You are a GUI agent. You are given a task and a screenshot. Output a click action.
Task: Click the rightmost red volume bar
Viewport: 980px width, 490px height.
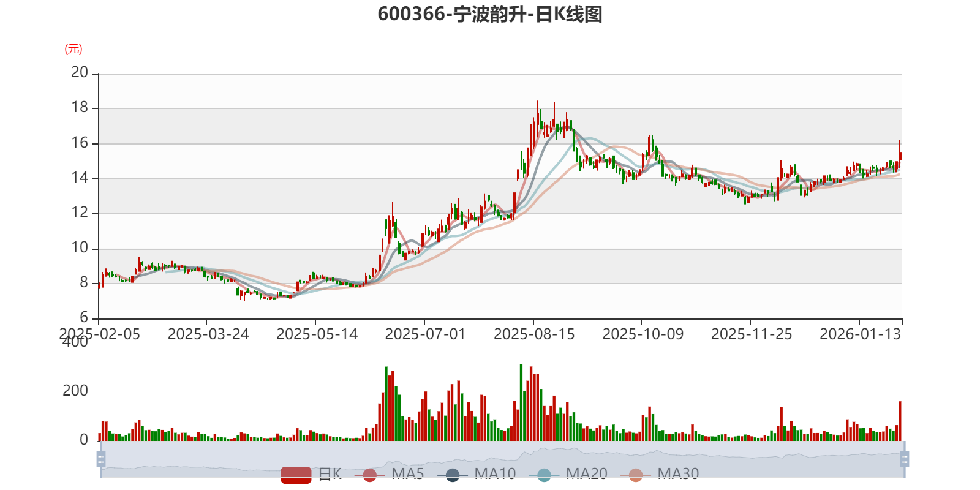(900, 421)
